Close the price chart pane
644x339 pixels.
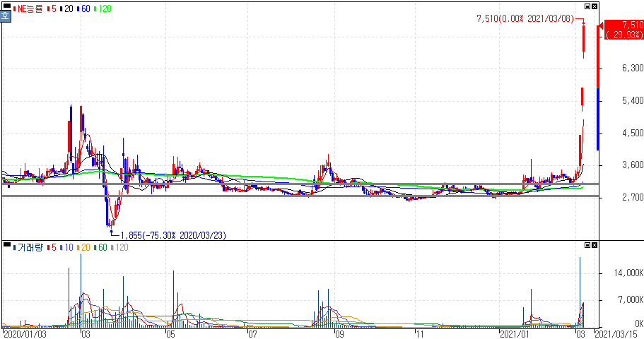[595, 6]
